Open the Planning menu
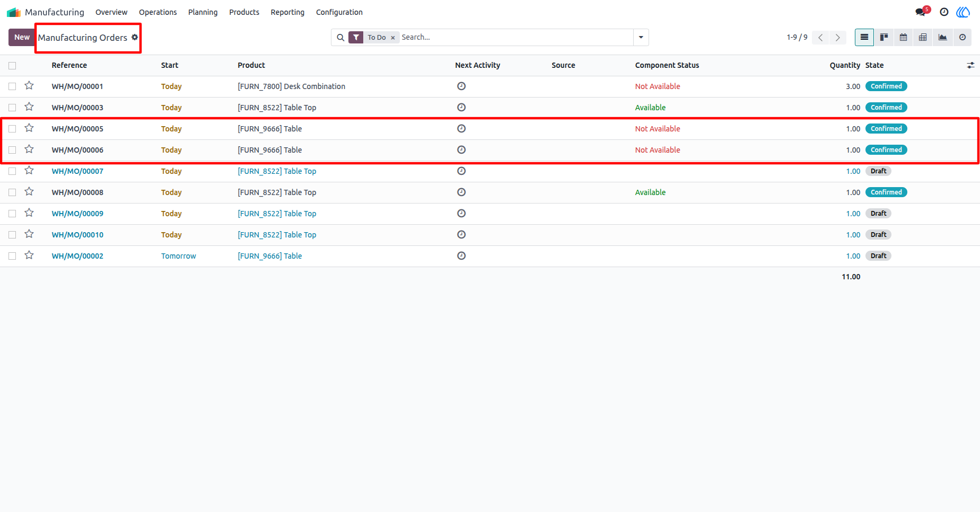Image resolution: width=980 pixels, height=512 pixels. point(203,12)
